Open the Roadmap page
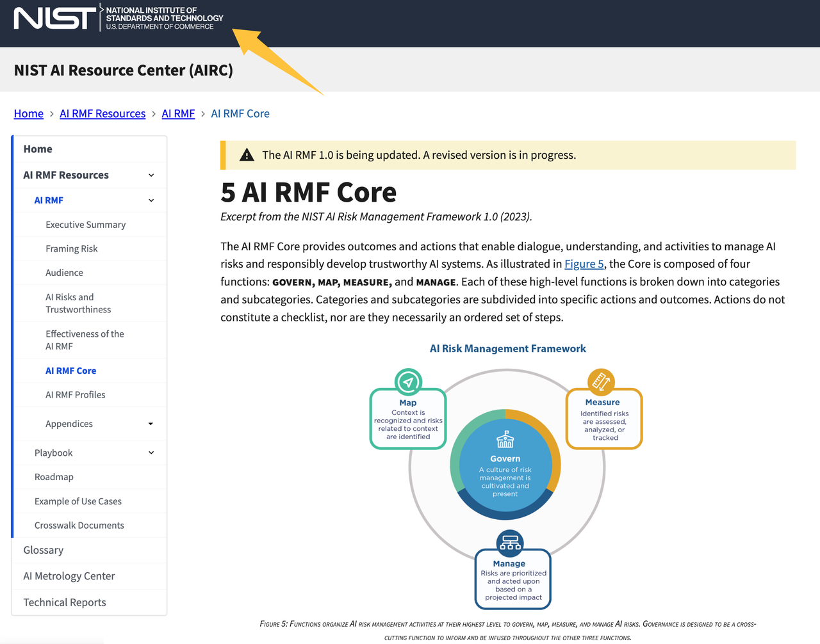 [x=54, y=477]
